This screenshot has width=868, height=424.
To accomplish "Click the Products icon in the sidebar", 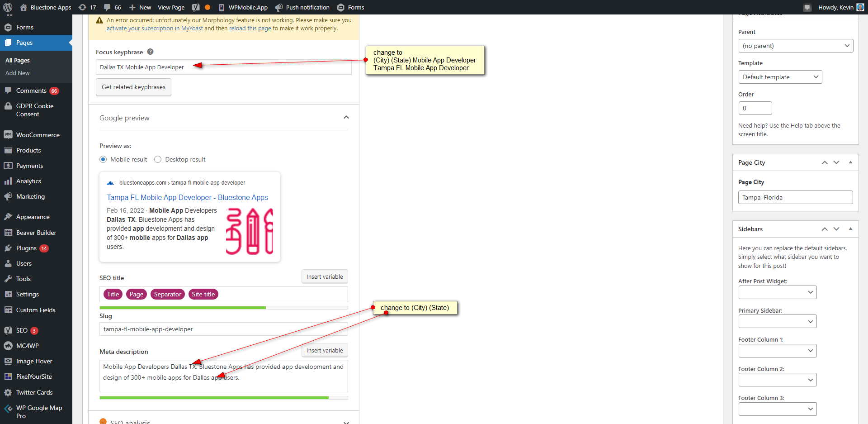I will 8,150.
